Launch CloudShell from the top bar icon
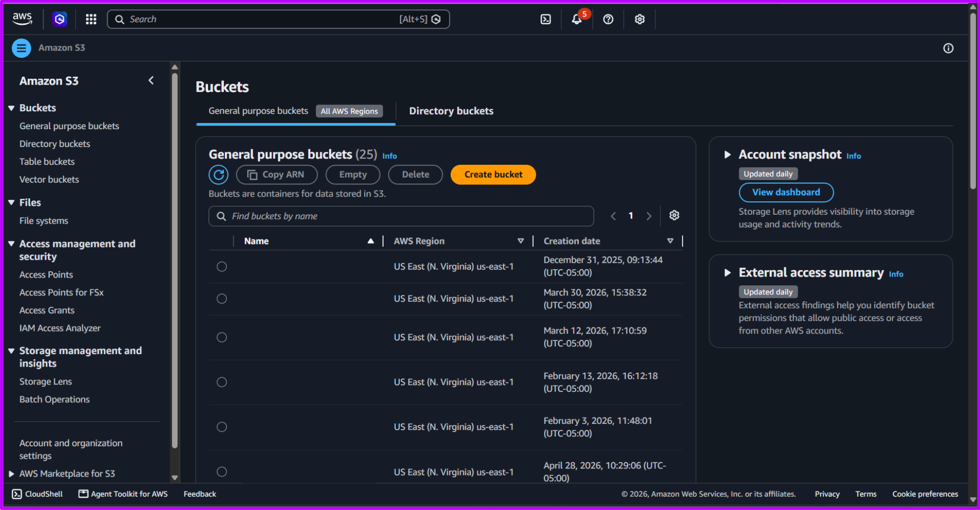The width and height of the screenshot is (980, 510). 546,19
